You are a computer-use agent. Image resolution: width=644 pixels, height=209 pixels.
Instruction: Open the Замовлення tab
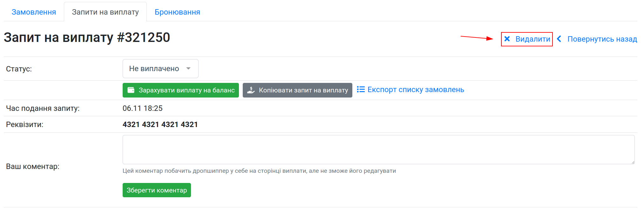34,12
